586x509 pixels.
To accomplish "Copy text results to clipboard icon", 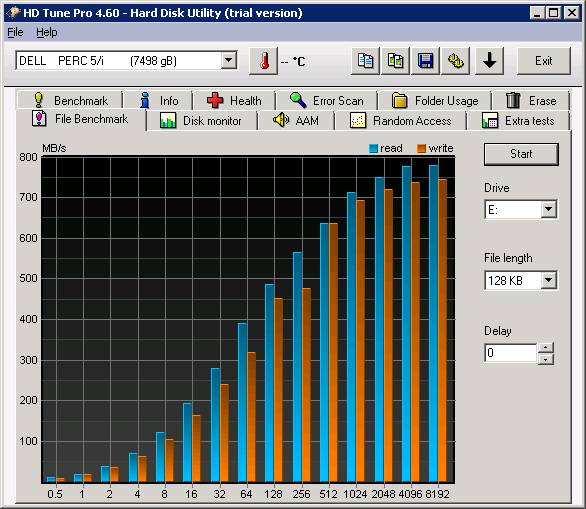I will pos(365,61).
